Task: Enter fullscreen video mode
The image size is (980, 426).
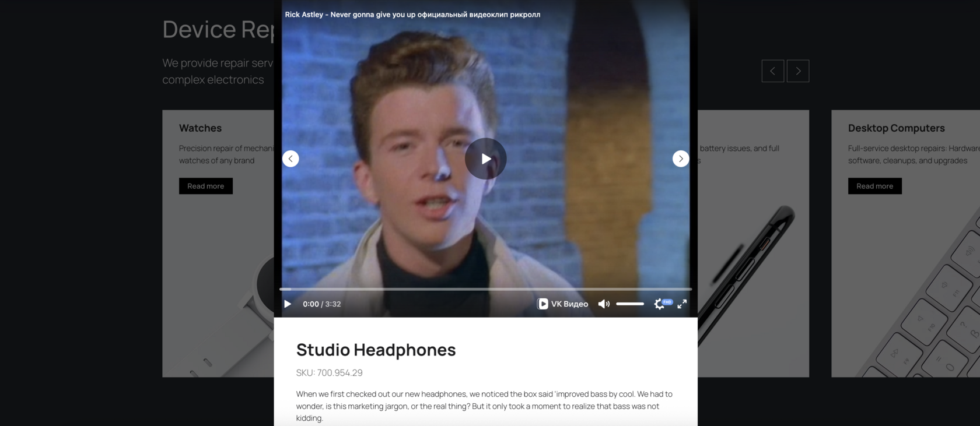Action: (682, 304)
